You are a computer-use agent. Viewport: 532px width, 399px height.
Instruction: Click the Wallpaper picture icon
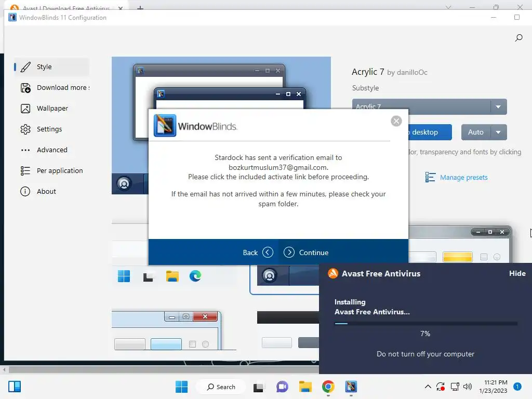[25, 109]
